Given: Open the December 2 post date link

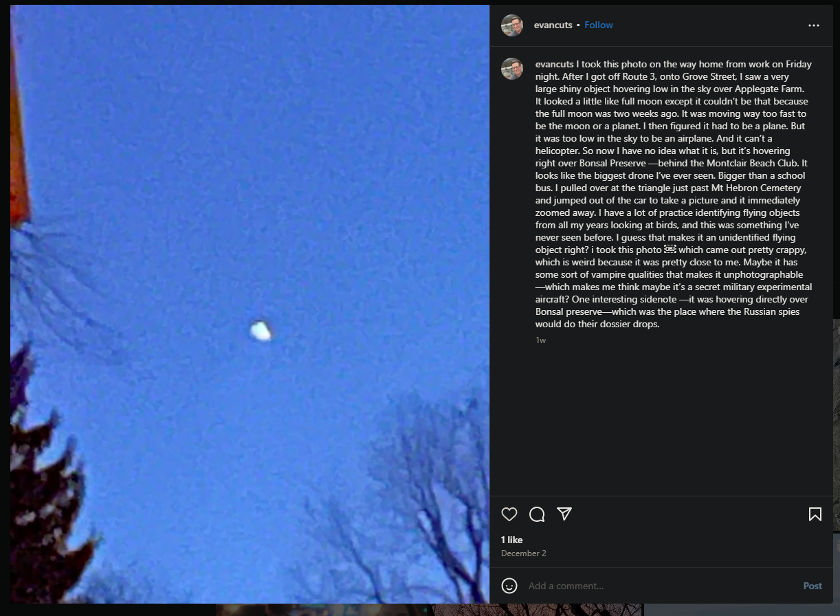Looking at the screenshot, I should pos(524,553).
